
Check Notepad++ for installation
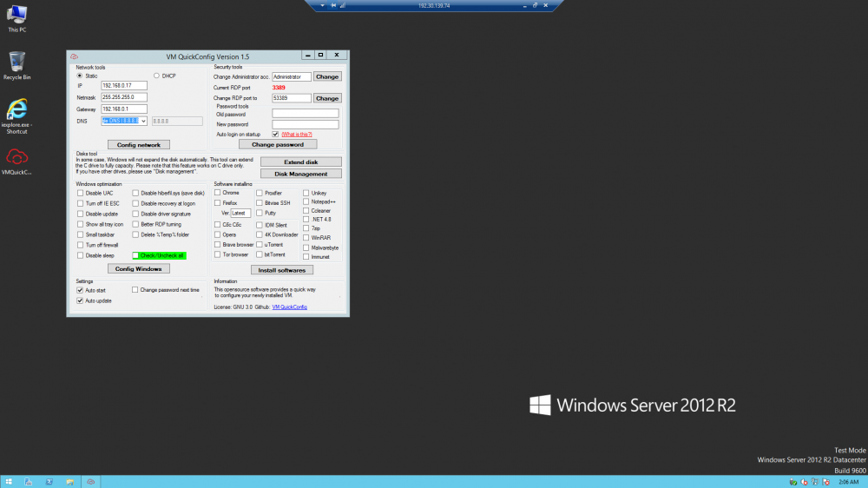coord(306,201)
